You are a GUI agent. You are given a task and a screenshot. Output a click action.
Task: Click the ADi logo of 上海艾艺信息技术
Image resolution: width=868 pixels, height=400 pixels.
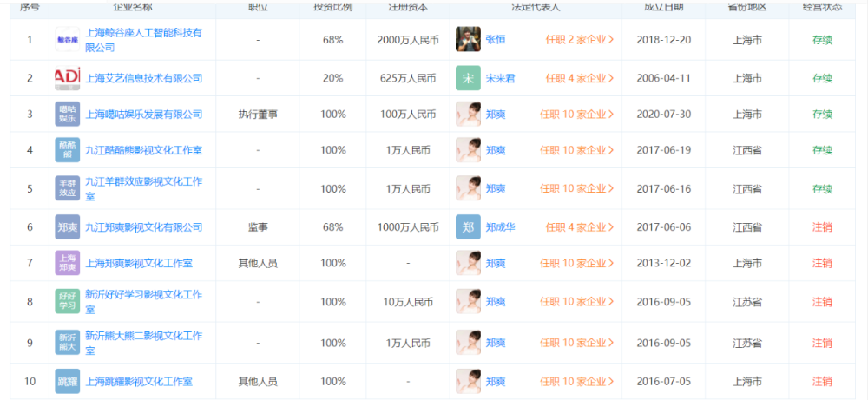(x=68, y=78)
